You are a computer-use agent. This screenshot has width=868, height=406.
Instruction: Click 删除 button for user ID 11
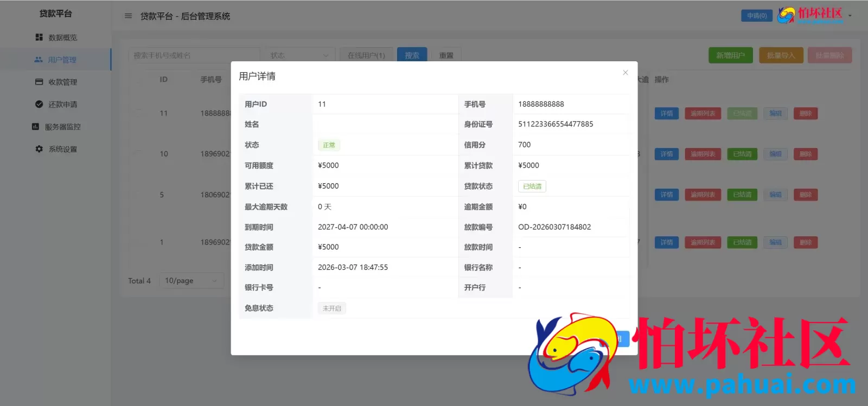[806, 113]
